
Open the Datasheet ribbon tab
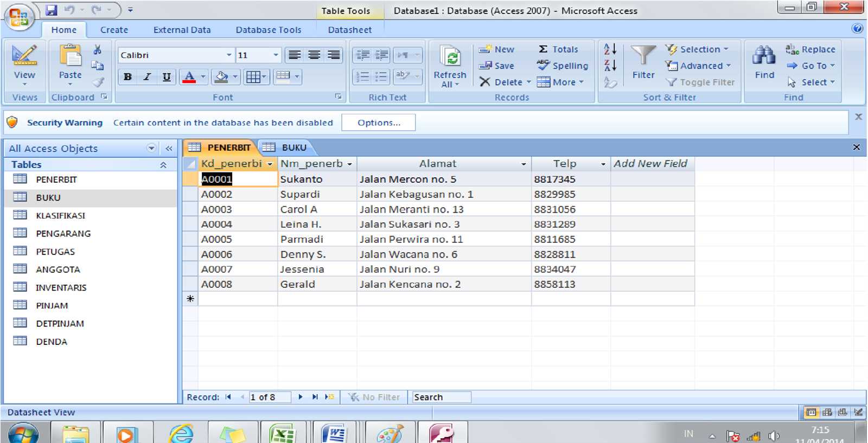click(349, 30)
